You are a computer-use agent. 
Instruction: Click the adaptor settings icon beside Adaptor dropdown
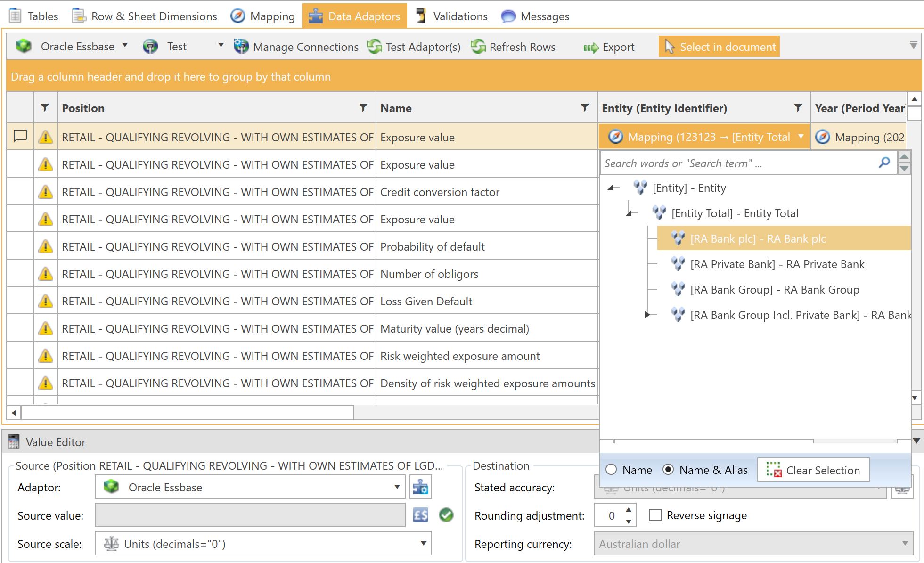coord(421,488)
